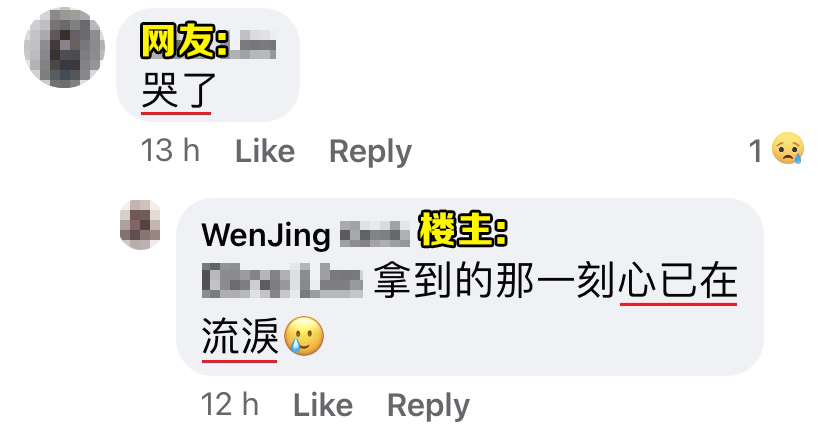The height and width of the screenshot is (430, 828).
Task: Reply to WenJing's 12 h comment
Action: pyautogui.click(x=428, y=406)
